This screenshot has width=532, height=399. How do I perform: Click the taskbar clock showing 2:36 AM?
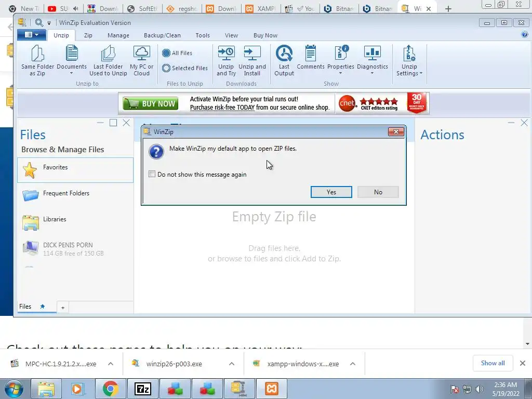pyautogui.click(x=506, y=389)
